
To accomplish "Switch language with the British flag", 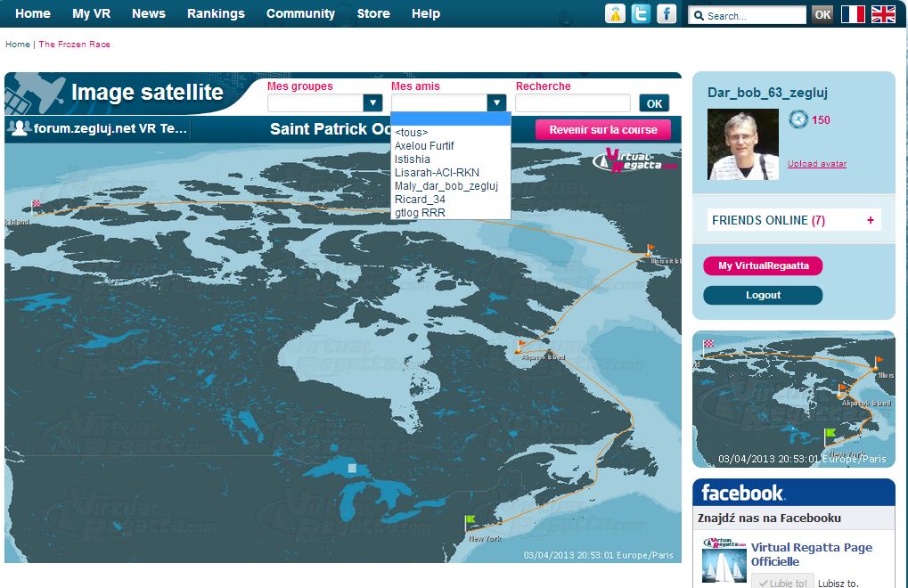I will (x=883, y=14).
